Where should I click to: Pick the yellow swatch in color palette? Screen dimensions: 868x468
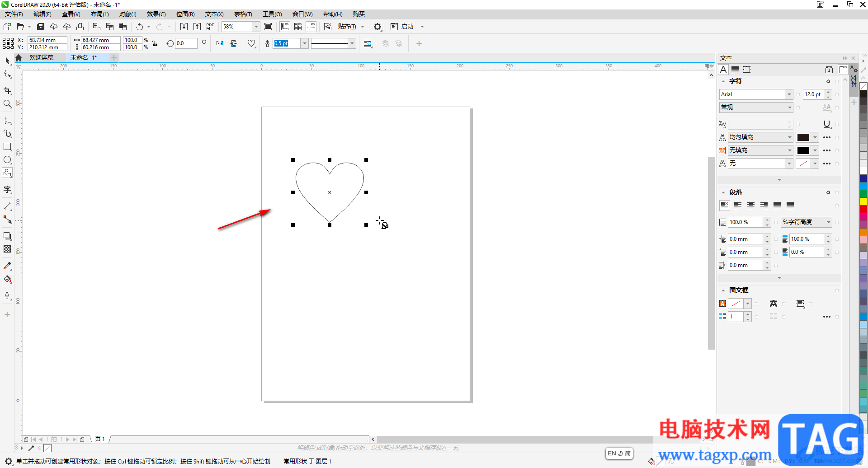click(863, 201)
